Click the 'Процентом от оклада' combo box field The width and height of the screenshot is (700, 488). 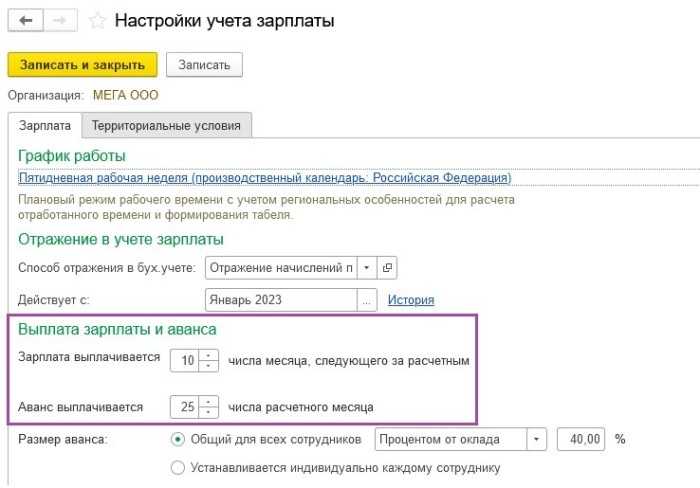(x=451, y=439)
